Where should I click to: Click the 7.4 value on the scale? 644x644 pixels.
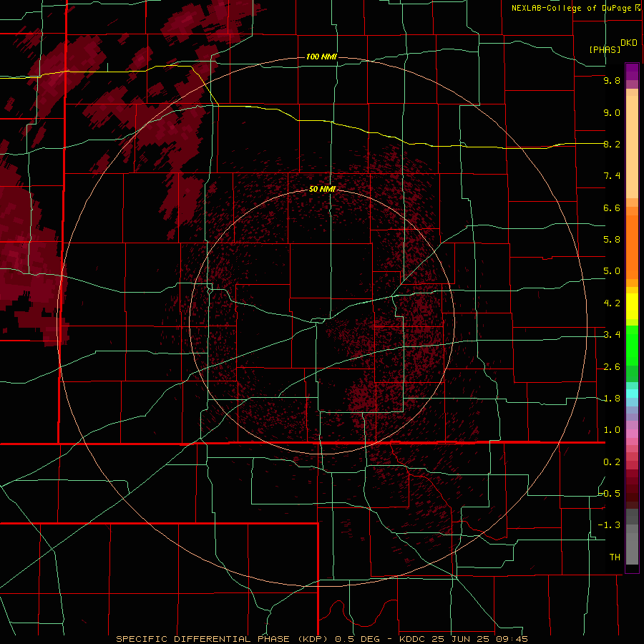pyautogui.click(x=612, y=176)
